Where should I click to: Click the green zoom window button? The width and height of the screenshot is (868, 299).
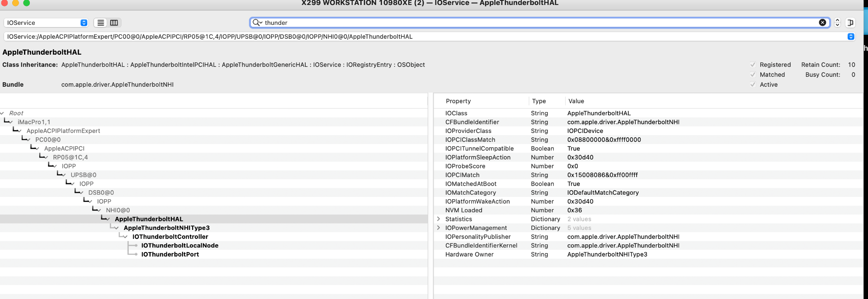tap(26, 3)
